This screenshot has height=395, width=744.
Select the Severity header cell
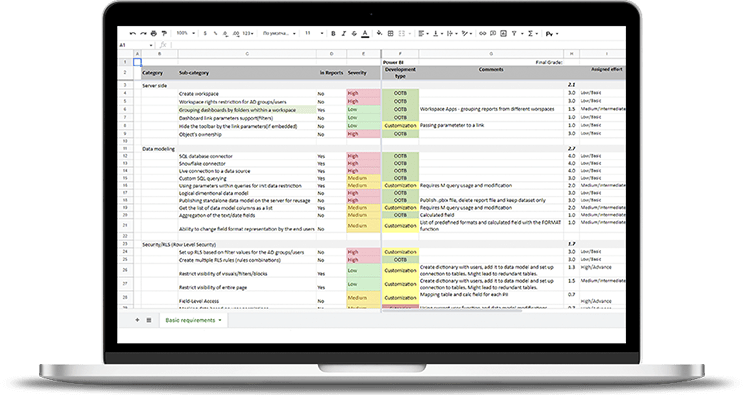[363, 73]
